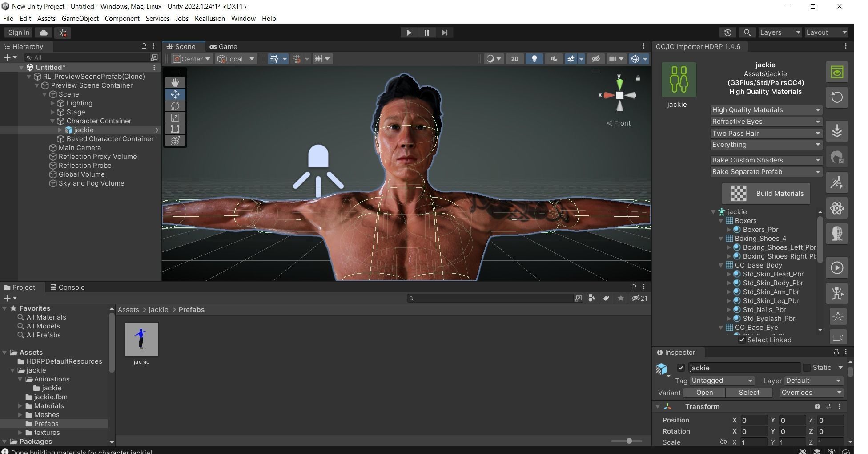Click the Pause button
The image size is (868, 454).
coord(426,32)
